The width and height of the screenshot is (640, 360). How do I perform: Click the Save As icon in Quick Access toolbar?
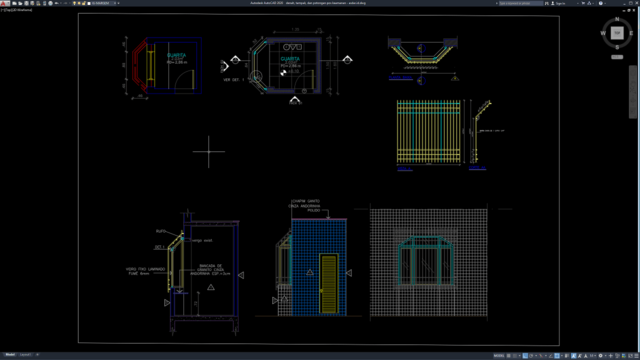(32, 3)
